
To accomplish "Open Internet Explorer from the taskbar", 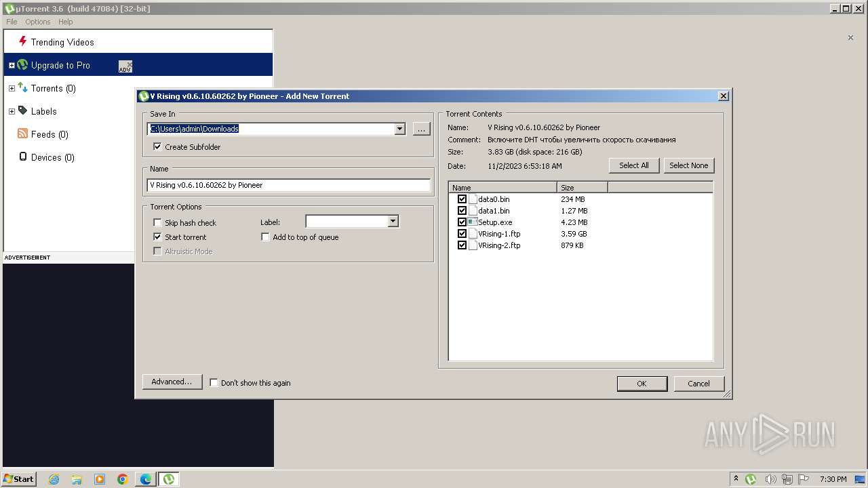I will coord(54,479).
